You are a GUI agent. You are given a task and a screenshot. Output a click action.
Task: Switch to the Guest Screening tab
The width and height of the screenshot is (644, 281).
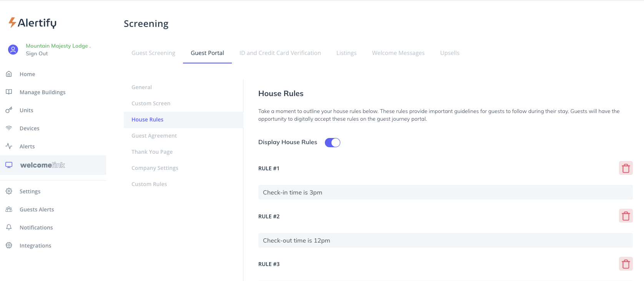point(153,53)
